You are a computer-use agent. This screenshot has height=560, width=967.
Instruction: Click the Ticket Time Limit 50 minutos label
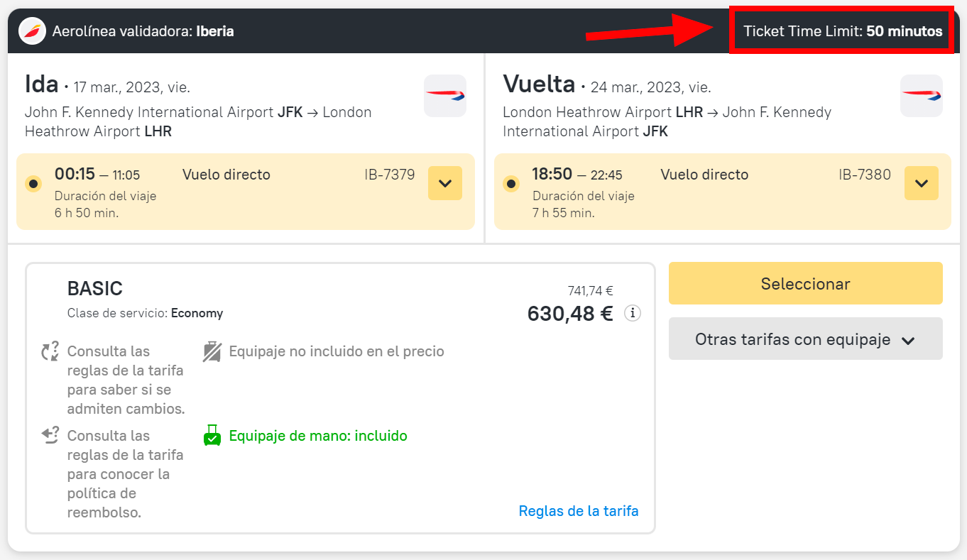[x=843, y=31]
